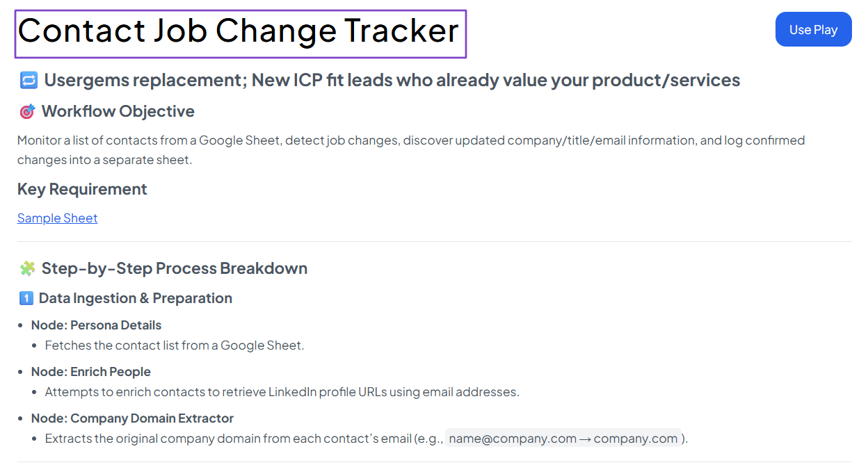The height and width of the screenshot is (465, 868).
Task: Click the green puzzle piece emoji icon
Action: [27, 268]
